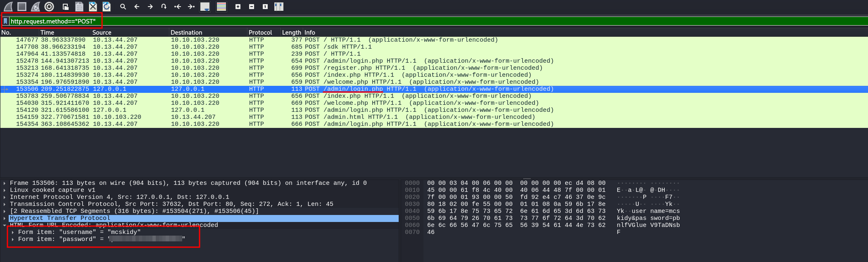Close the capture file
Image resolution: width=868 pixels, height=262 pixels.
tap(93, 7)
